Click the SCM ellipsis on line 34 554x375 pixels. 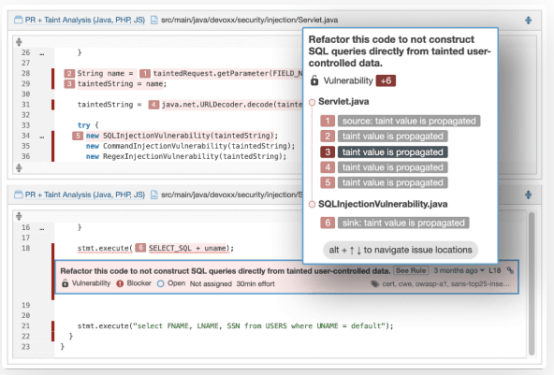42,137
